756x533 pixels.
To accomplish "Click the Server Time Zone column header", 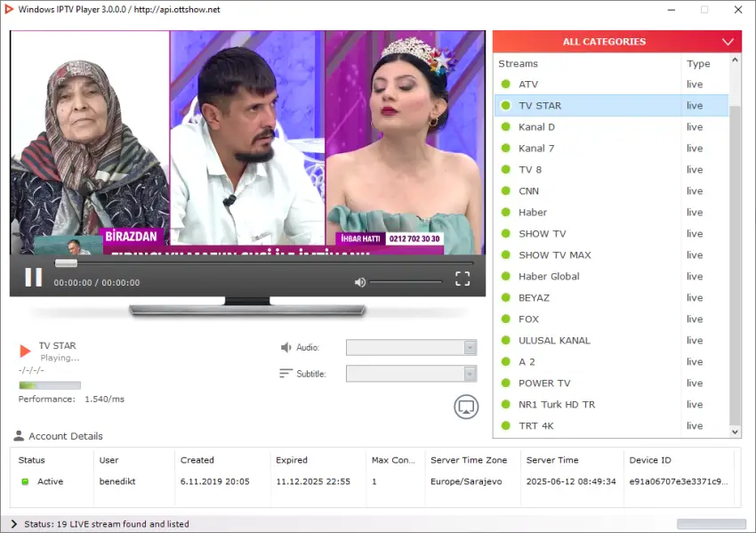I will point(469,460).
